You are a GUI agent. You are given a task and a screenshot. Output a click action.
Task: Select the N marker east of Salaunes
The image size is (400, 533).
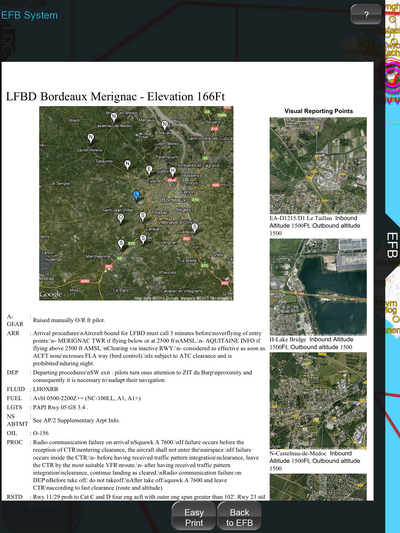click(x=127, y=165)
